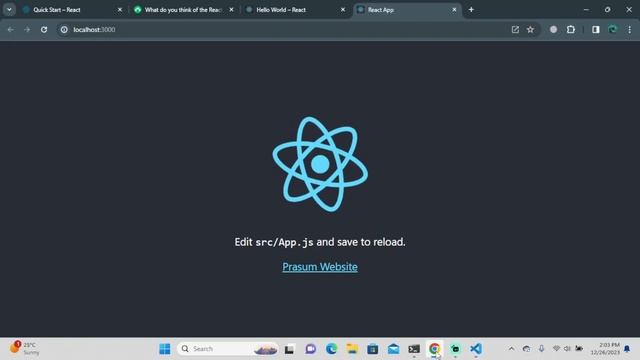Open the Mail app on taskbar

click(x=393, y=349)
